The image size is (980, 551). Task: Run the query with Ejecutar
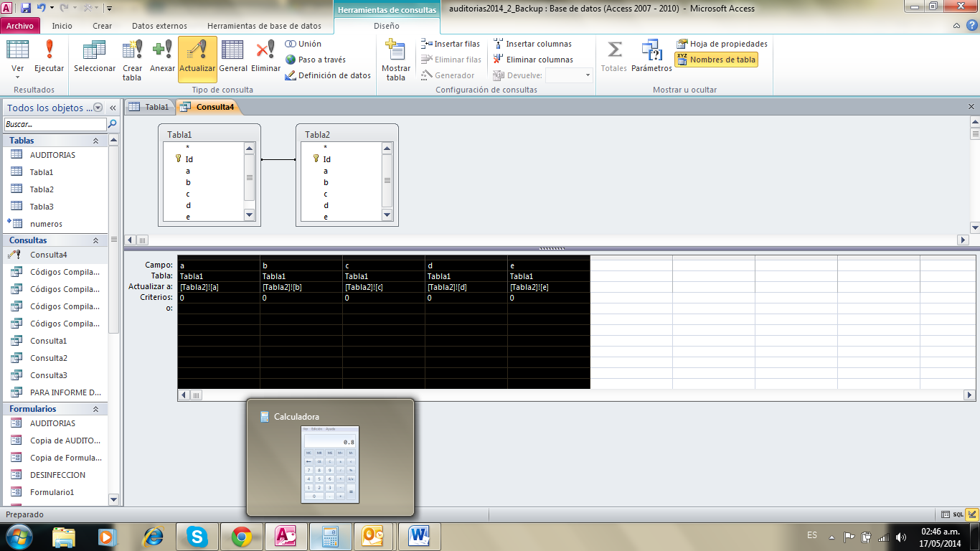click(49, 57)
